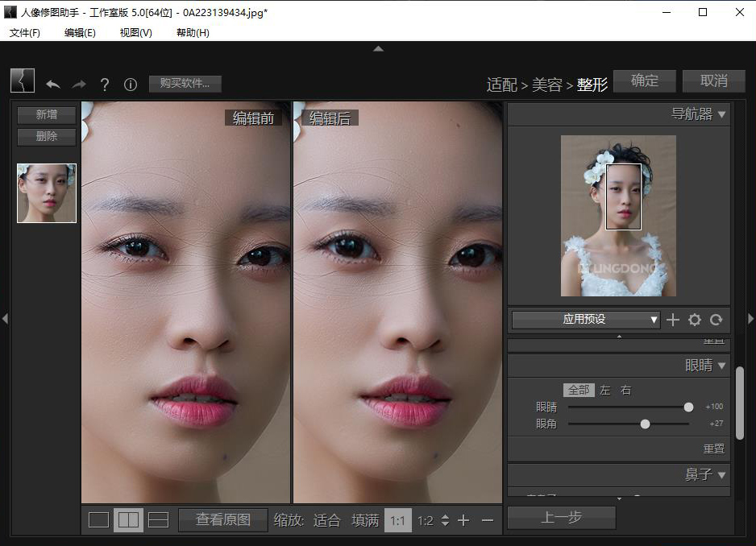Open the 应用预设 dropdown
The image size is (756, 546).
click(x=584, y=320)
